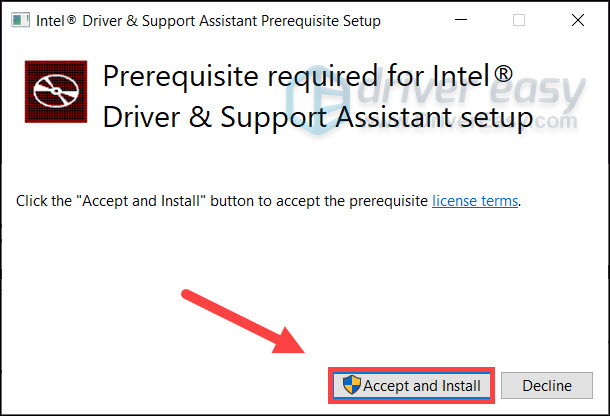Viewport: 610px width, 416px height.
Task: Click the greyed-out maximize window button
Action: click(518, 20)
